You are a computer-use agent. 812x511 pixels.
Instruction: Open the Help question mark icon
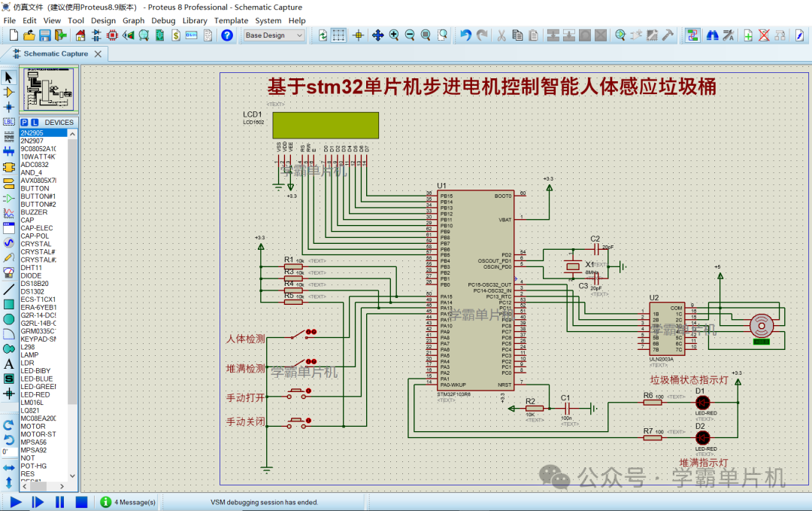pos(227,35)
